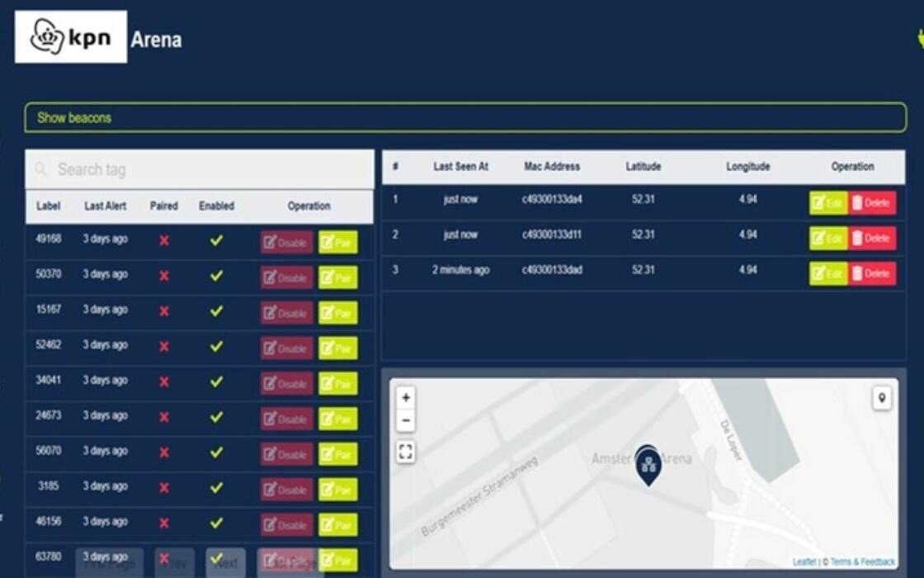This screenshot has height=578, width=924.
Task: Click the beacon marker at Amsterdam Arena
Action: 648,465
